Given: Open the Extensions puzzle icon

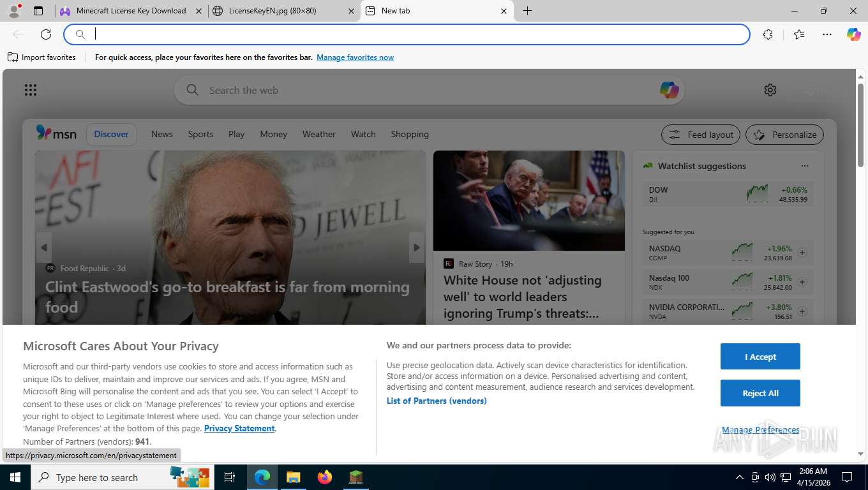Looking at the screenshot, I should (x=768, y=34).
